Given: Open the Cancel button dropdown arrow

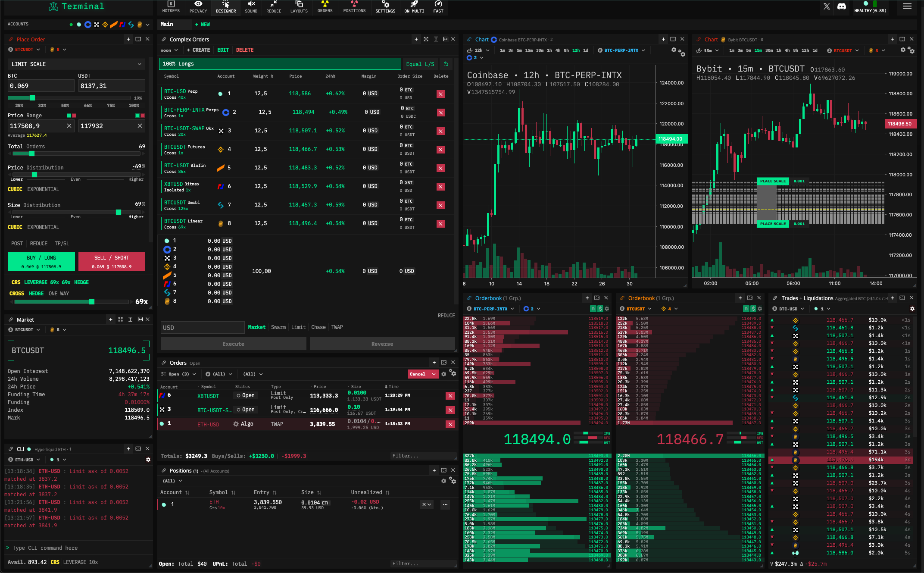Looking at the screenshot, I should (434, 374).
